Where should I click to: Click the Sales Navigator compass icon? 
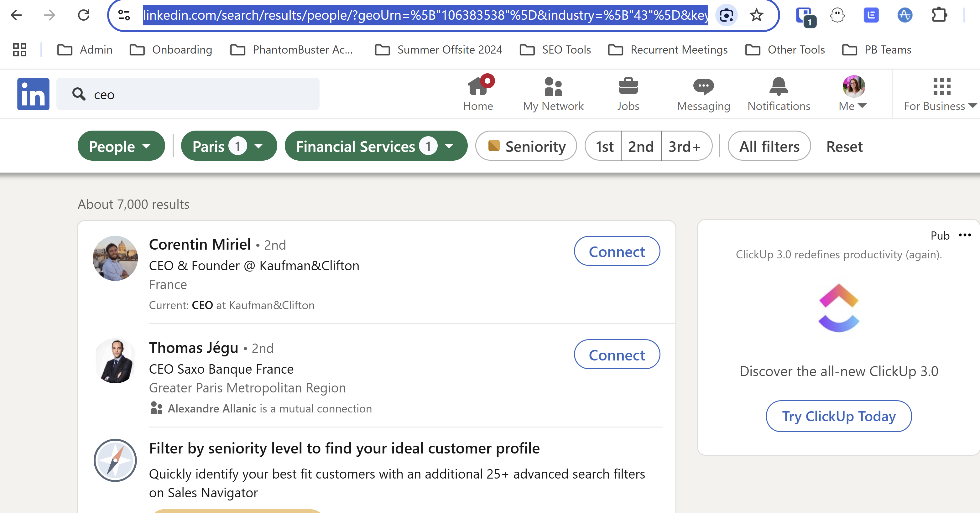coord(115,460)
